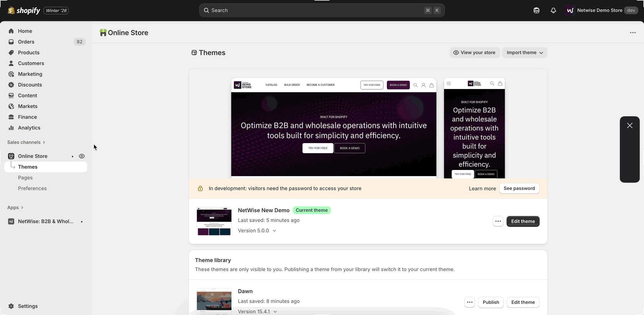Expand Version 5.0.0 dropdown
The image size is (644, 315).
257,231
